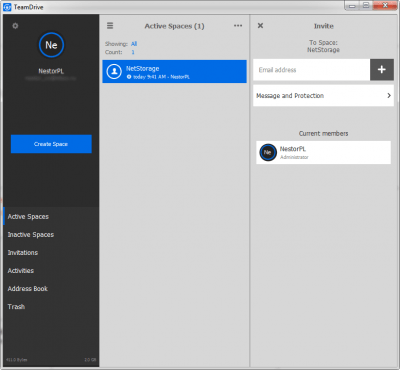Image resolution: width=400 pixels, height=370 pixels.
Task: Select the NetStorage space row
Action: tap(174, 71)
